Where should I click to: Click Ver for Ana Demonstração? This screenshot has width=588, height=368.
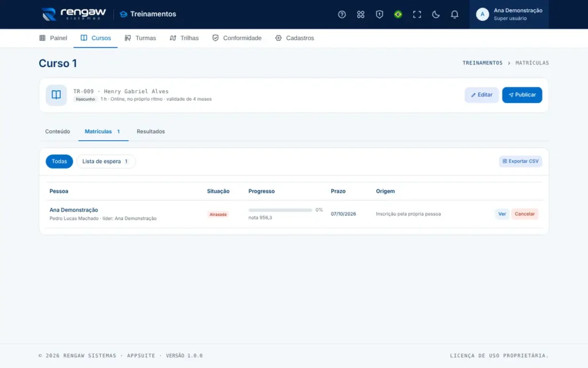click(x=502, y=214)
